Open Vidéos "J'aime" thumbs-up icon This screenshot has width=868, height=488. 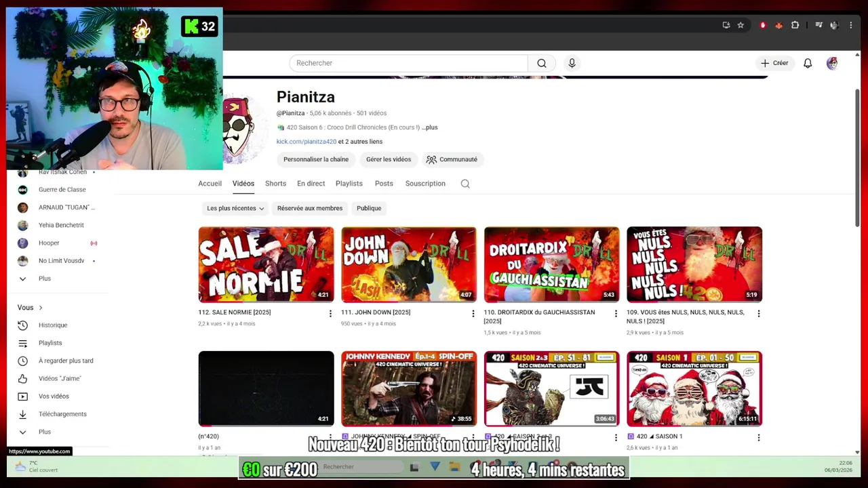click(22, 378)
